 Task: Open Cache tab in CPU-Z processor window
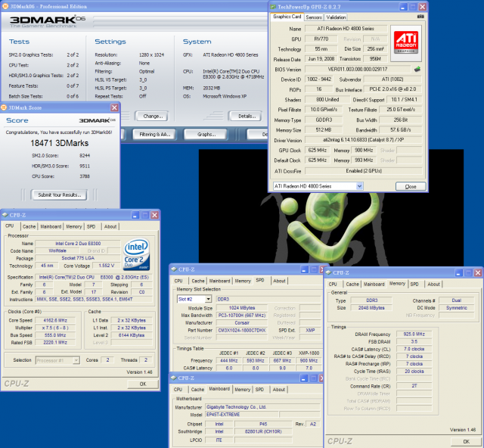pyautogui.click(x=29, y=226)
